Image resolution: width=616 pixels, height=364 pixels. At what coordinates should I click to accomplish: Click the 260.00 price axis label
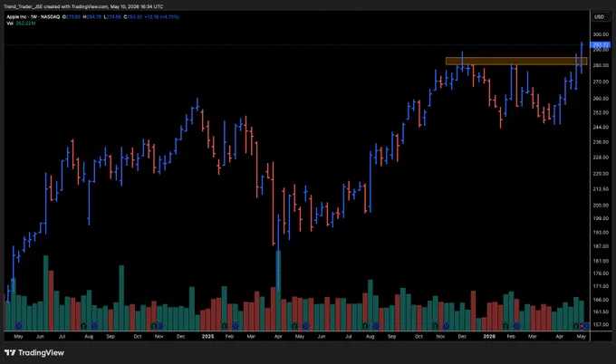tap(601, 99)
